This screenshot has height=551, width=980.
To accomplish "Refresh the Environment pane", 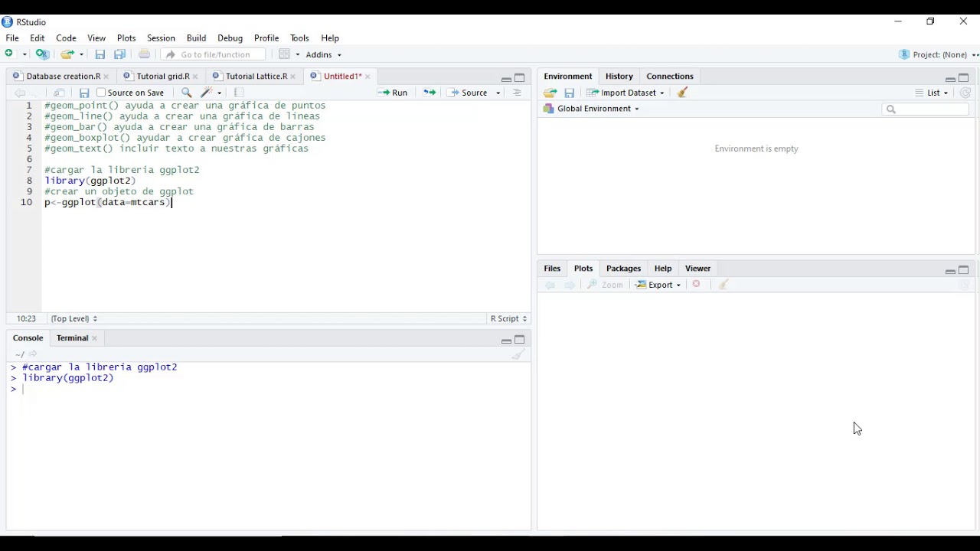I will pos(965,93).
